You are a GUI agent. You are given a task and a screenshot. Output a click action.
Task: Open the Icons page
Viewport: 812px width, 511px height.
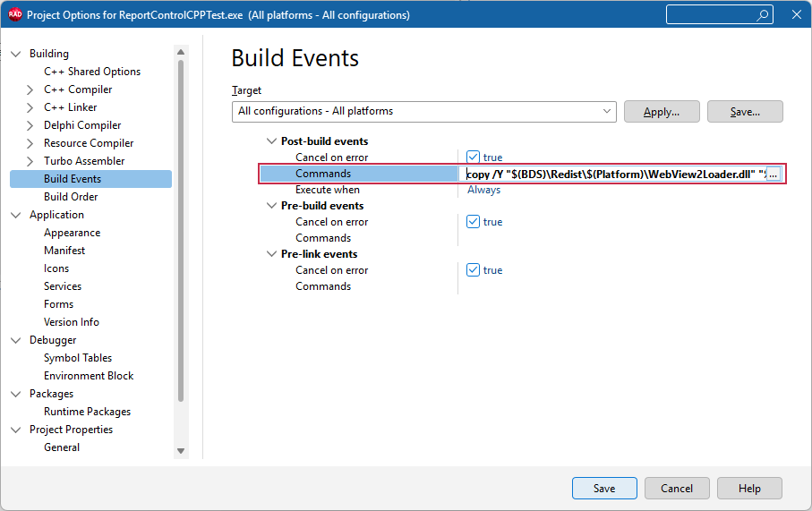pos(56,268)
